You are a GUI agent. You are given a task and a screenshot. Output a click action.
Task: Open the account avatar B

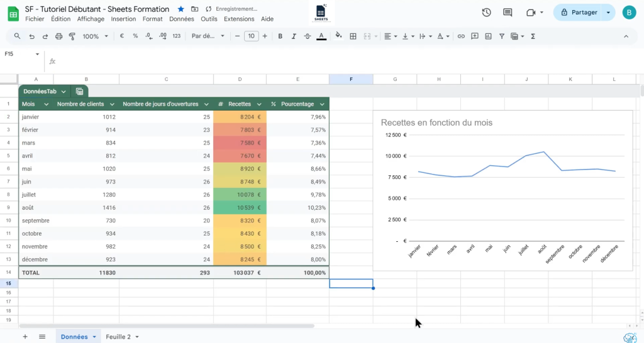click(x=629, y=13)
